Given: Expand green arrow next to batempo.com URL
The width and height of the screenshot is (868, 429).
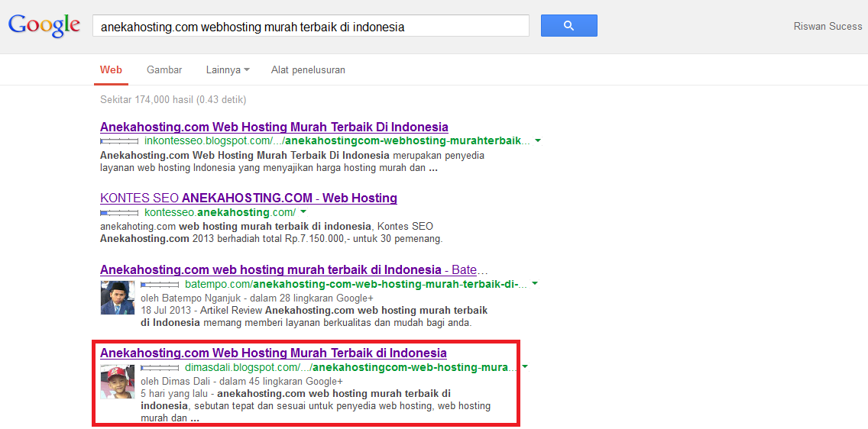Looking at the screenshot, I should pyautogui.click(x=535, y=284).
